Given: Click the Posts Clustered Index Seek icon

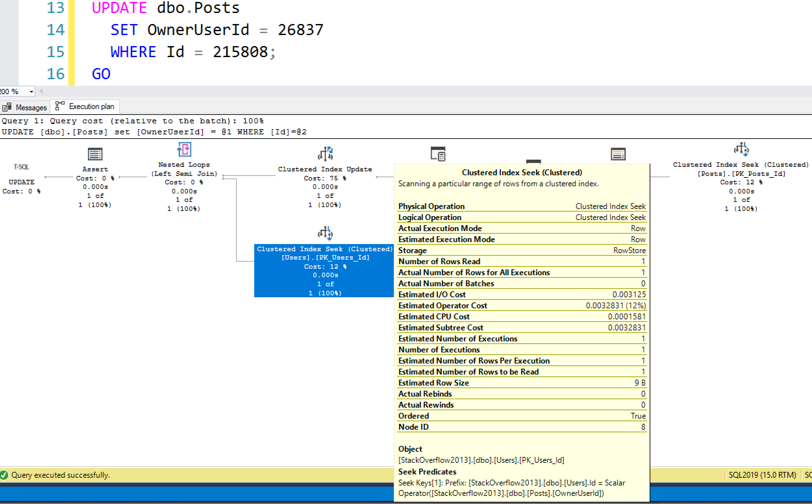Looking at the screenshot, I should point(741,150).
